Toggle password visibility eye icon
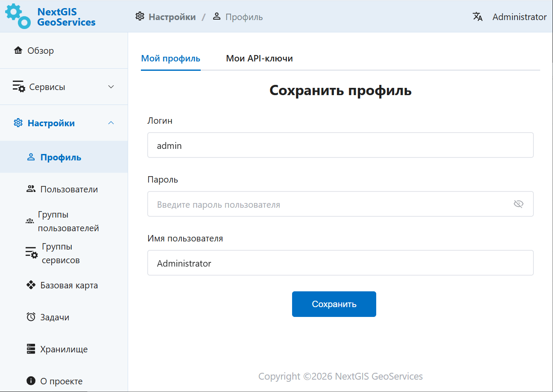This screenshot has width=553, height=392. (518, 204)
